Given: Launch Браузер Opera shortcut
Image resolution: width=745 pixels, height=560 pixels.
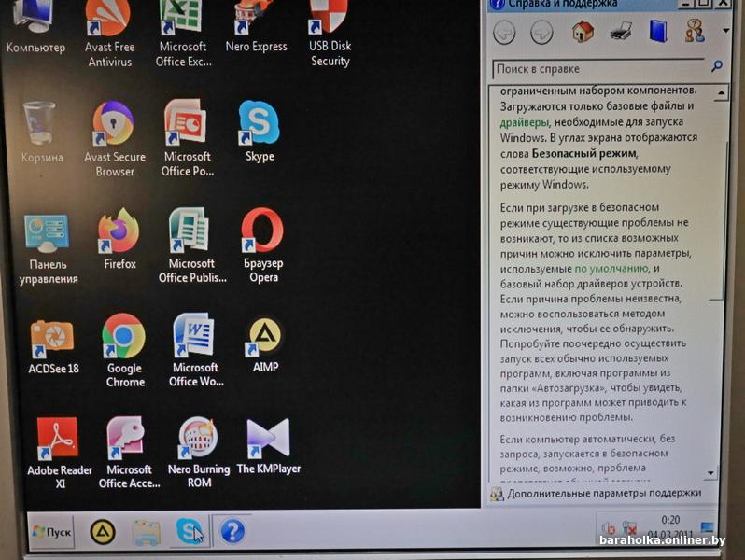Looking at the screenshot, I should (262, 245).
